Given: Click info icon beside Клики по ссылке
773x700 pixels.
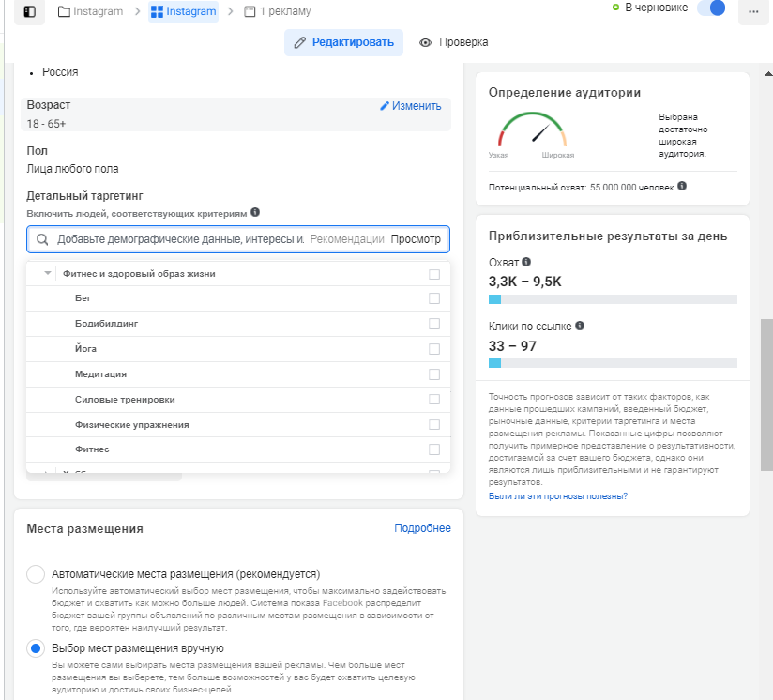Looking at the screenshot, I should coord(580,327).
